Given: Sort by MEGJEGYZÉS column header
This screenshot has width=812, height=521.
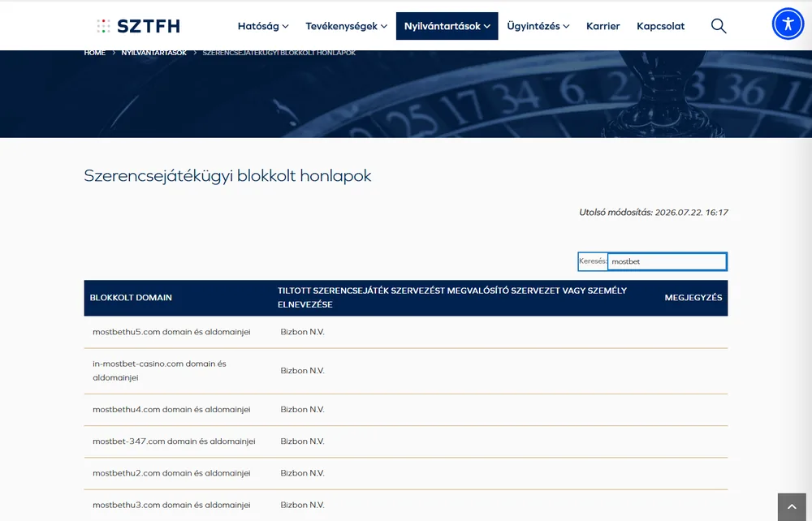Looking at the screenshot, I should click(693, 298).
